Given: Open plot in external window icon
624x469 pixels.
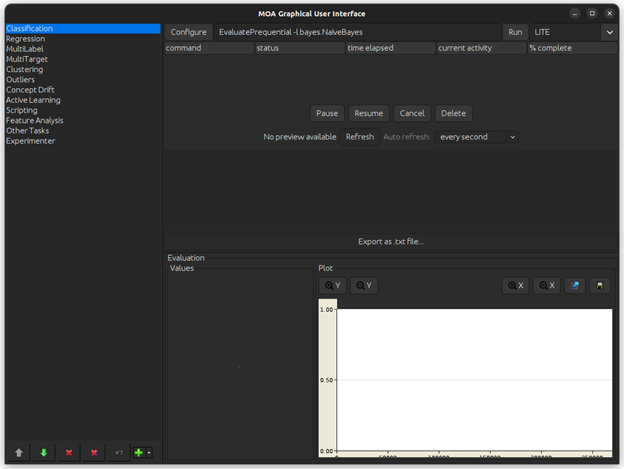Looking at the screenshot, I should pyautogui.click(x=575, y=286).
